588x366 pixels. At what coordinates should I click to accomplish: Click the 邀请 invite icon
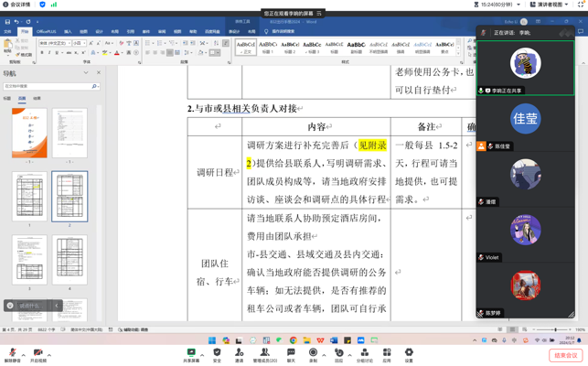[239, 352]
